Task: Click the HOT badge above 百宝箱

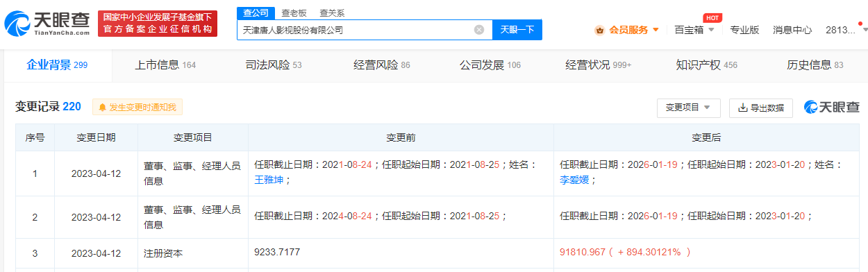Action: point(712,17)
